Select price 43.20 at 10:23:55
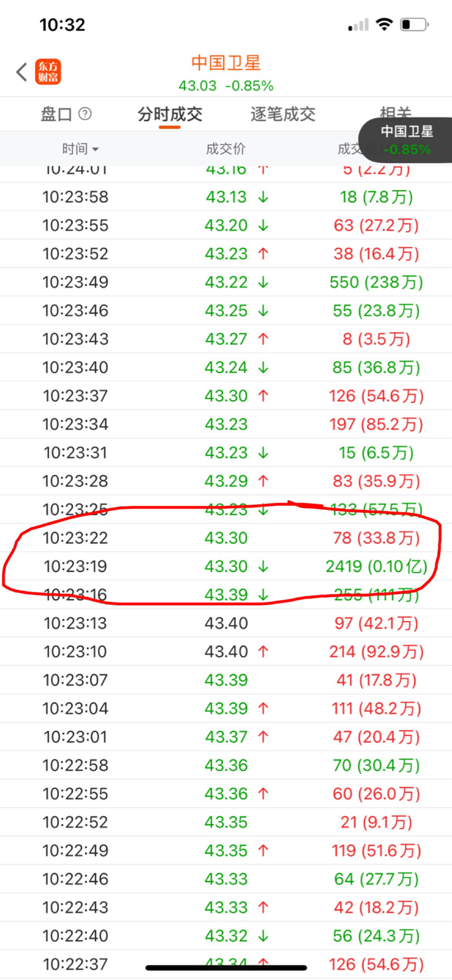Image resolution: width=452 pixels, height=980 pixels. pyautogui.click(x=226, y=225)
